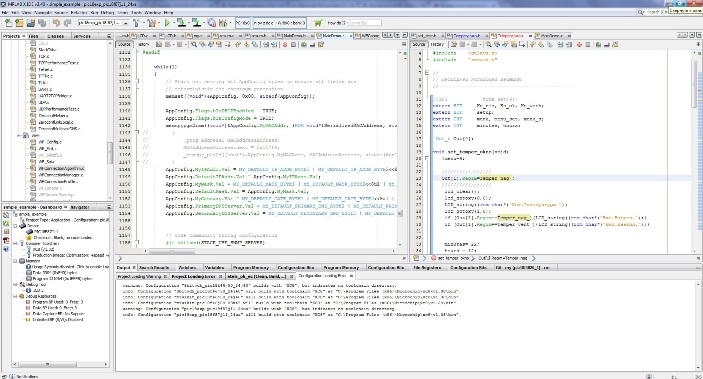Select TCPPerformanceTest.c in project tree

coord(58,63)
